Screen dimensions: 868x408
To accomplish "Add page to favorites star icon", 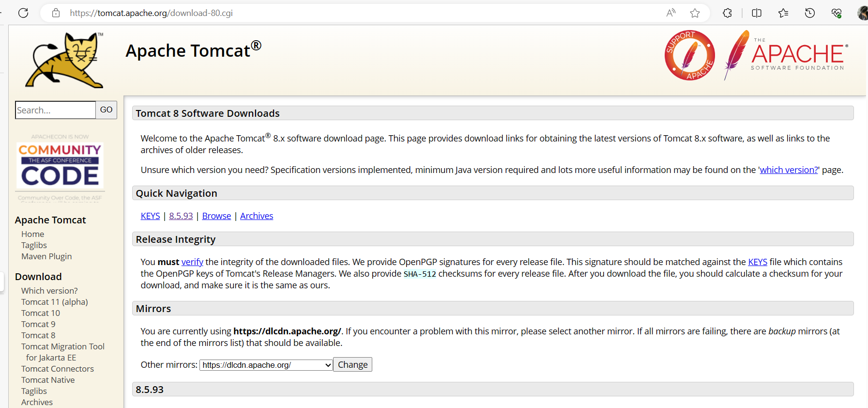I will [695, 13].
